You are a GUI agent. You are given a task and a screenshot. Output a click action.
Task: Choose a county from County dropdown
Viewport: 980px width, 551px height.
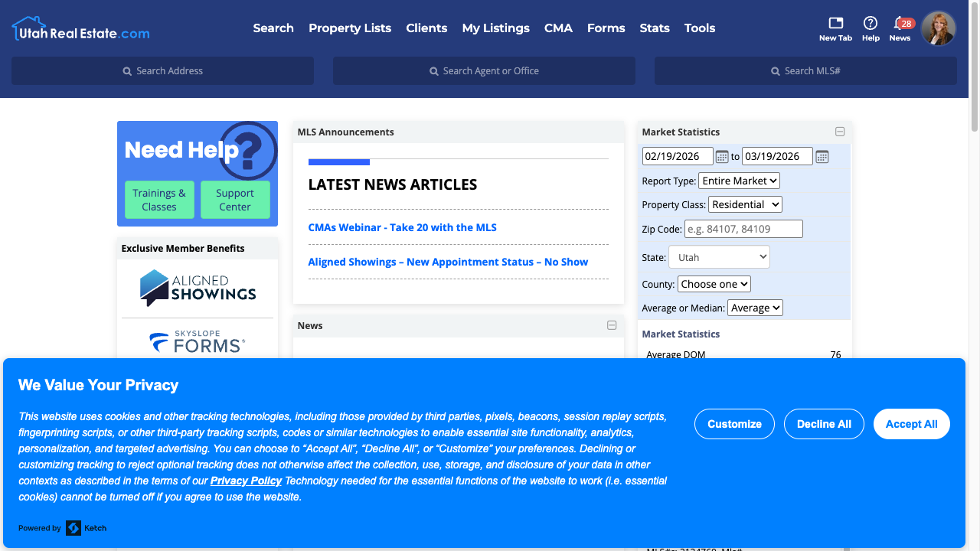[x=714, y=284]
